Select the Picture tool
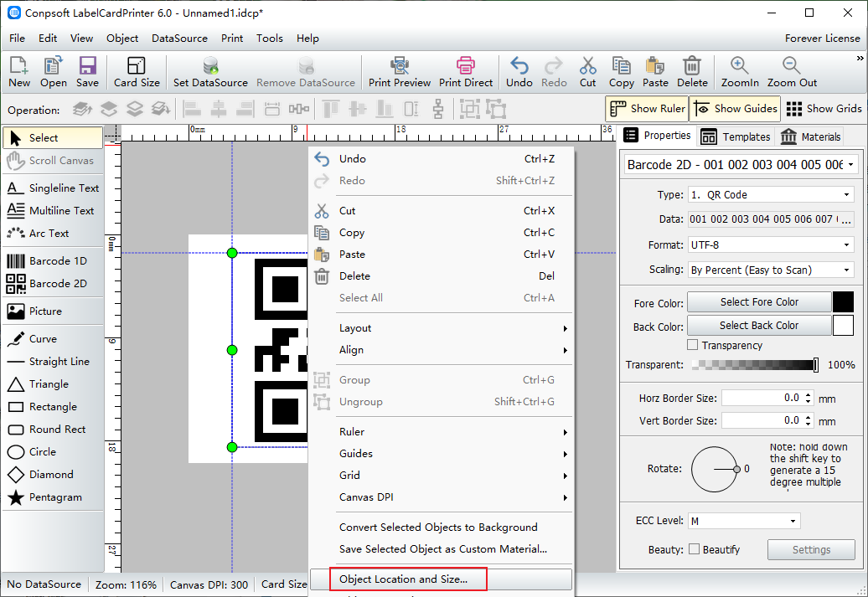Viewport: 868px width, 597px height. pyautogui.click(x=53, y=311)
